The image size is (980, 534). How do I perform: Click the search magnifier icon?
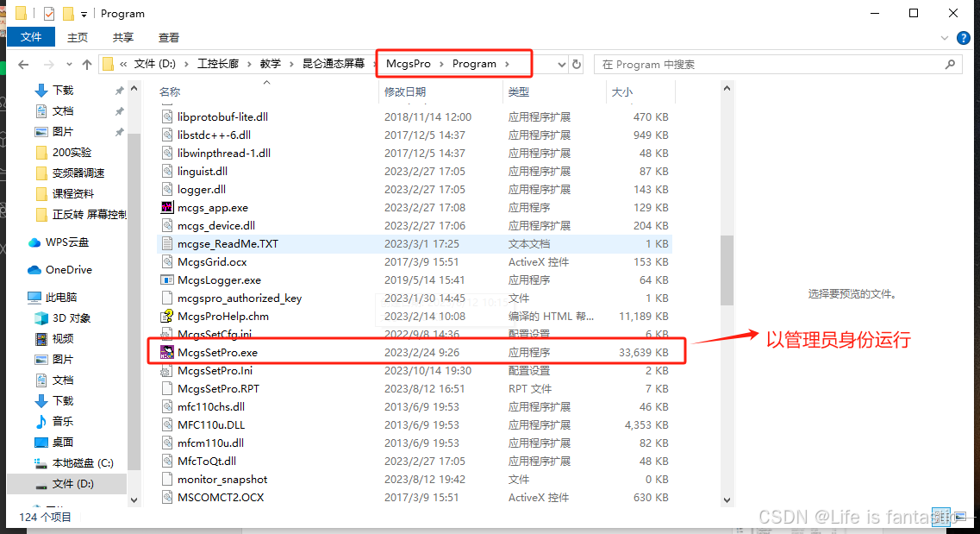click(950, 64)
